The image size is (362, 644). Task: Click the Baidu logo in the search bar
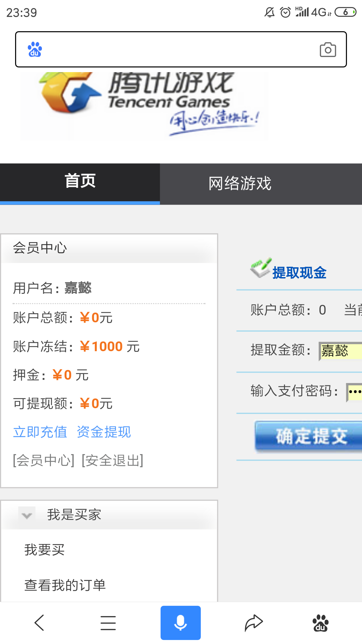coord(35,49)
